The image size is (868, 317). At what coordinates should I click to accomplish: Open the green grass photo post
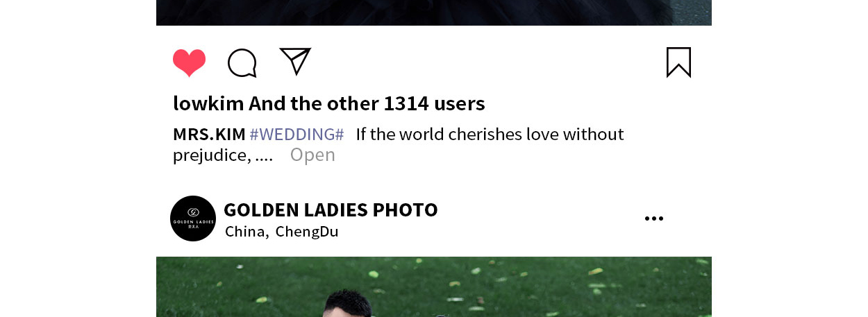click(434, 286)
